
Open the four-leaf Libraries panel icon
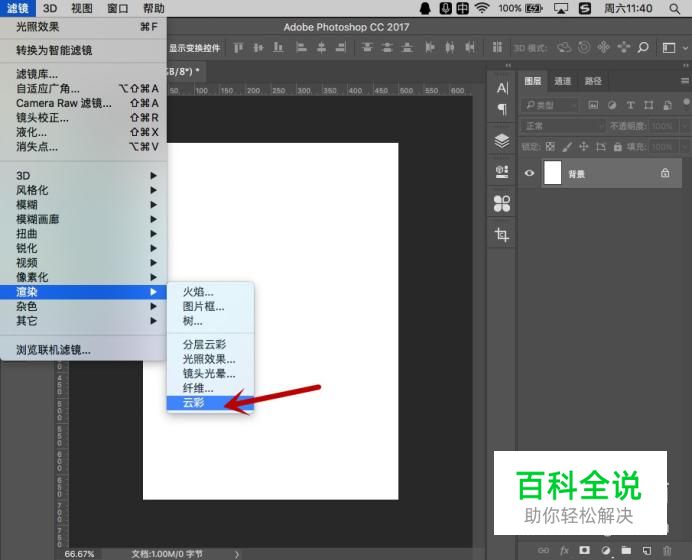502,203
